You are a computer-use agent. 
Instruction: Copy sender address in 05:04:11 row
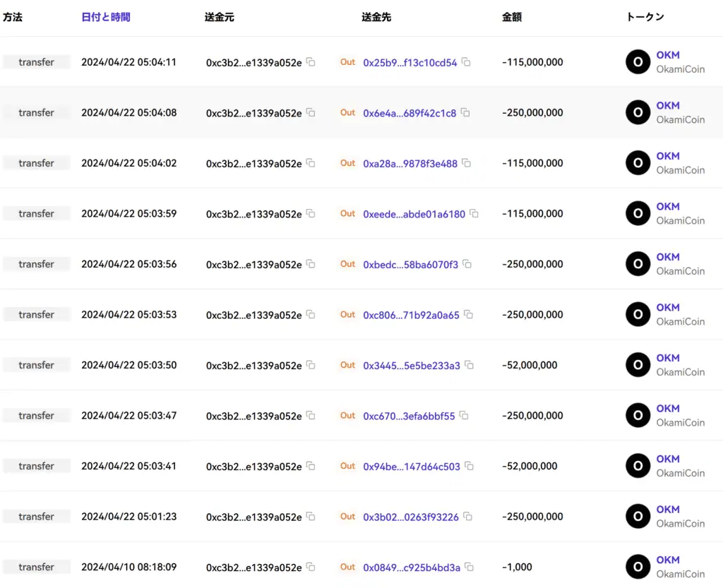click(311, 61)
